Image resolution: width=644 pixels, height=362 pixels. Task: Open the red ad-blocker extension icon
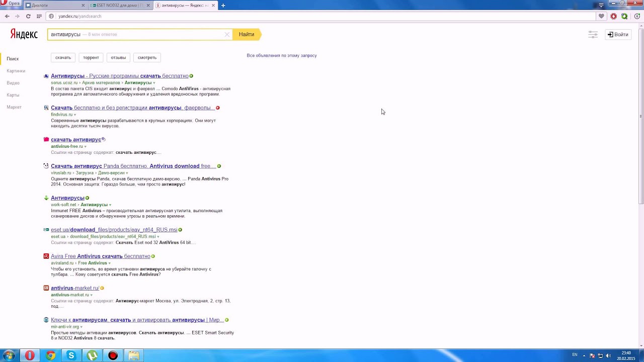pyautogui.click(x=613, y=16)
